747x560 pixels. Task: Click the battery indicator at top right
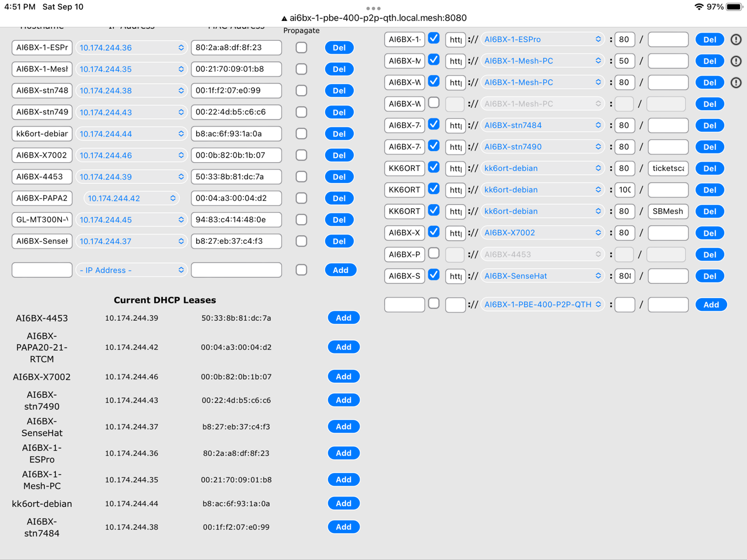(732, 8)
